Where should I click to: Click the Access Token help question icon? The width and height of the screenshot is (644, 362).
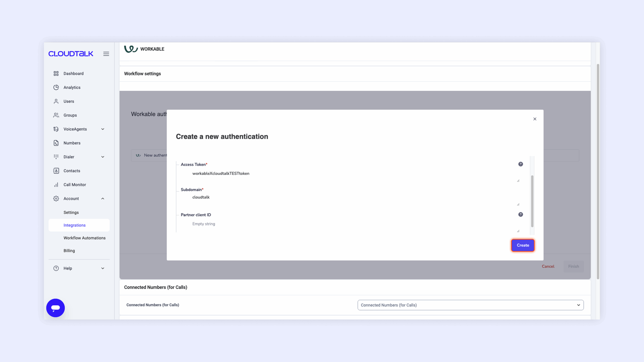(520, 164)
